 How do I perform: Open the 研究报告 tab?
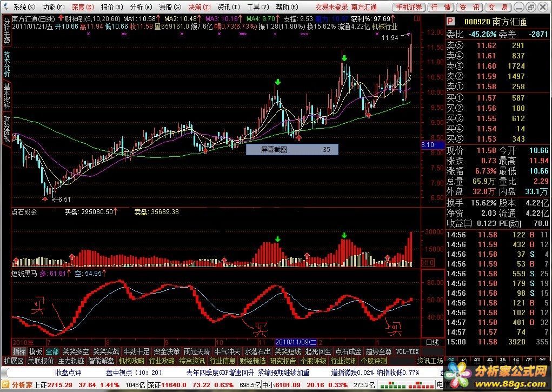(283, 361)
